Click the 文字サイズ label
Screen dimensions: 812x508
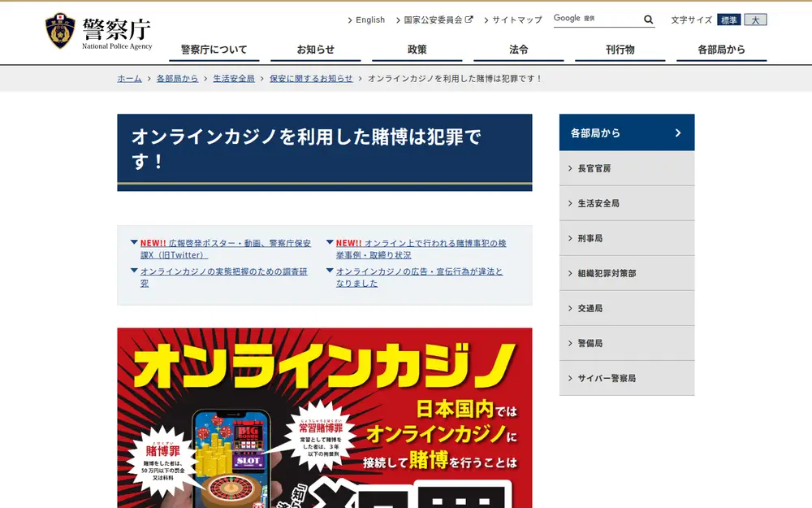point(691,20)
